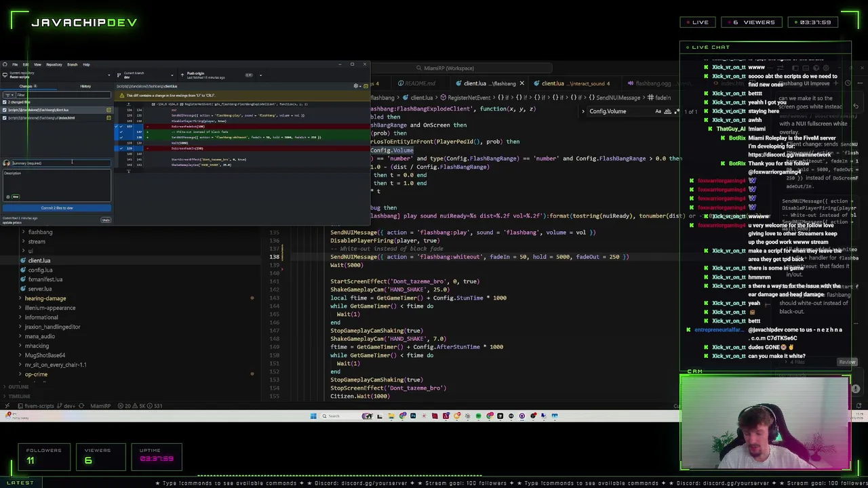The image size is (868, 488).
Task: Toggle Match Case in find widget
Action: click(x=658, y=111)
